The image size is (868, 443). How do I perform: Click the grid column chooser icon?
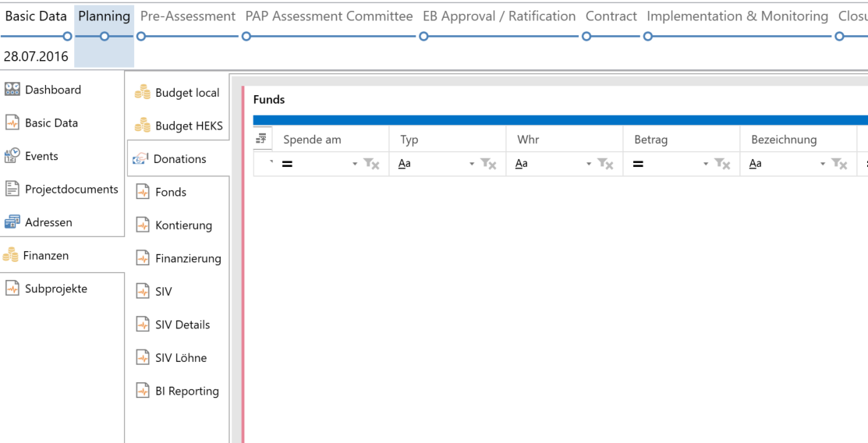coord(262,140)
